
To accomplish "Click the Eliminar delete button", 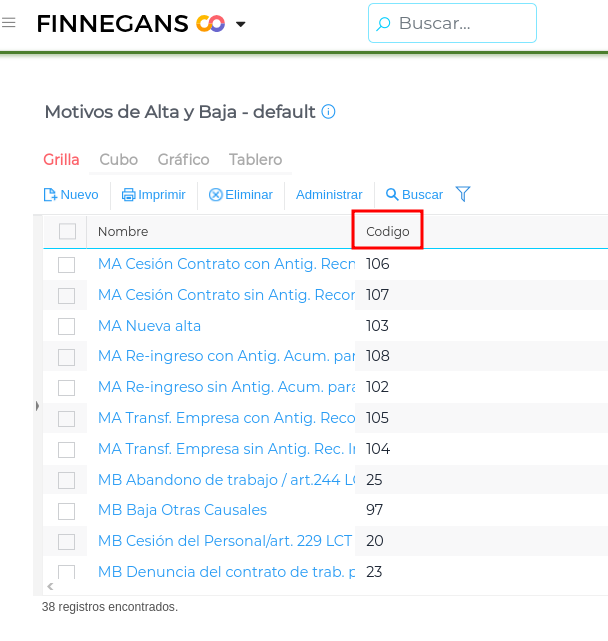I will pos(241,195).
